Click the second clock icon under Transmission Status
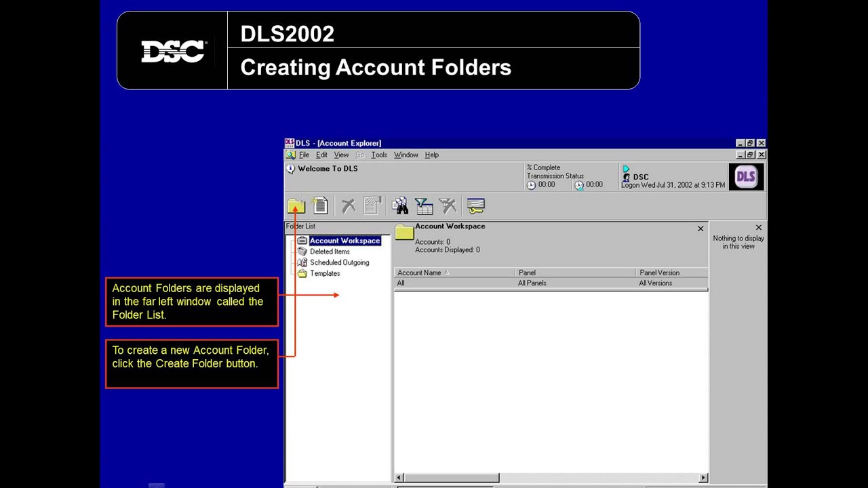This screenshot has width=868, height=488. (x=579, y=185)
